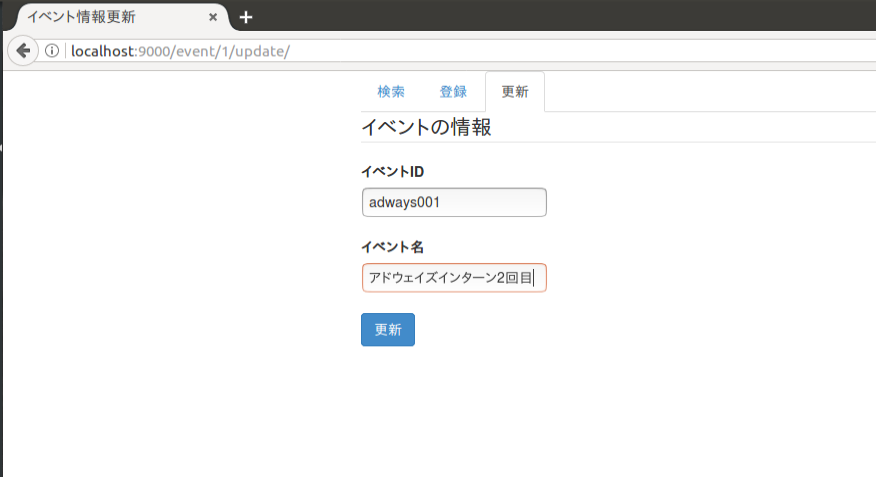Open a new browser tab with plus icon
The width and height of the screenshot is (876, 477).
click(x=246, y=17)
